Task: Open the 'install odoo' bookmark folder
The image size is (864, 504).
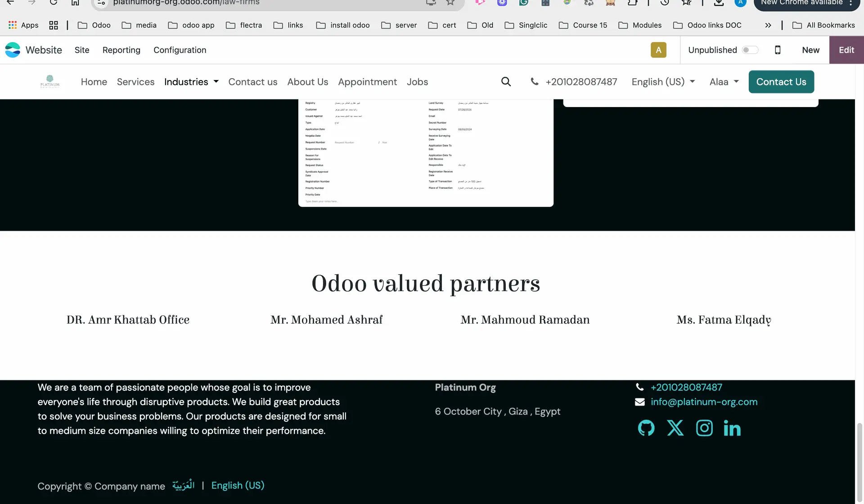Action: pos(343,25)
